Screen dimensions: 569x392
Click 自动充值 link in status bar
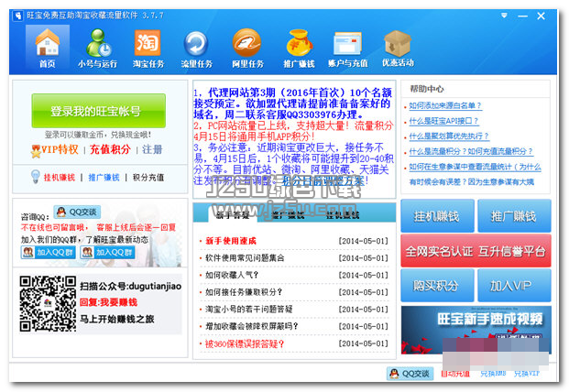coord(455,374)
